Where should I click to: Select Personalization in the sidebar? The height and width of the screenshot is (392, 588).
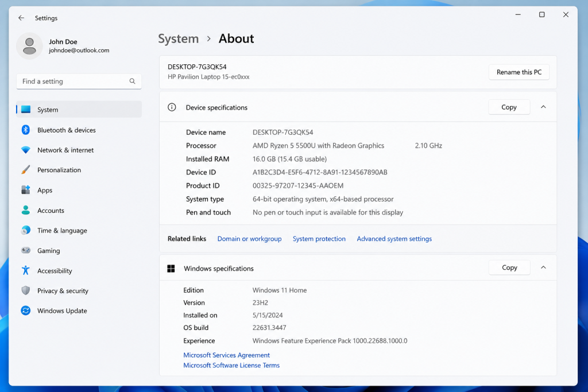(x=59, y=170)
